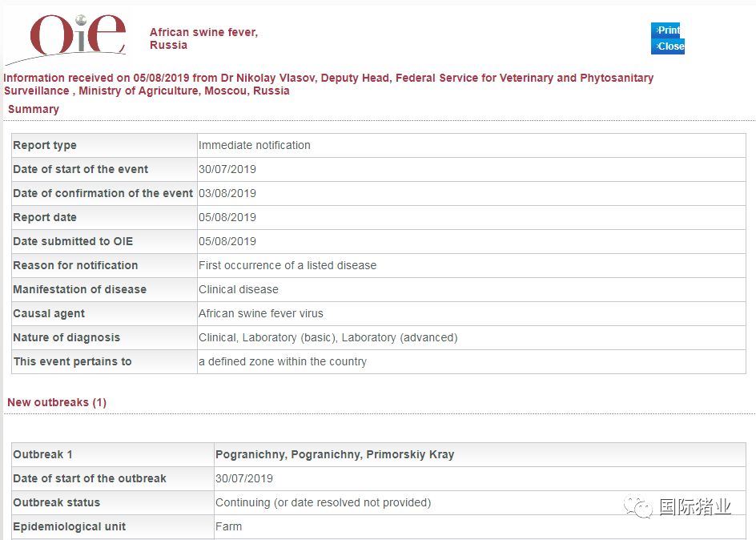Click First occurrence of a listed disease
This screenshot has width=756, height=540.
pyautogui.click(x=288, y=265)
